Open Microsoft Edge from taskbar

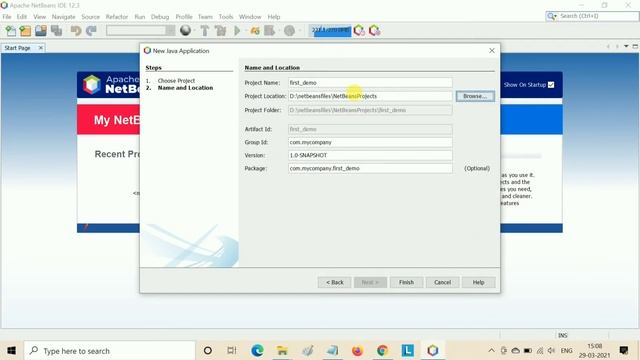click(257, 351)
